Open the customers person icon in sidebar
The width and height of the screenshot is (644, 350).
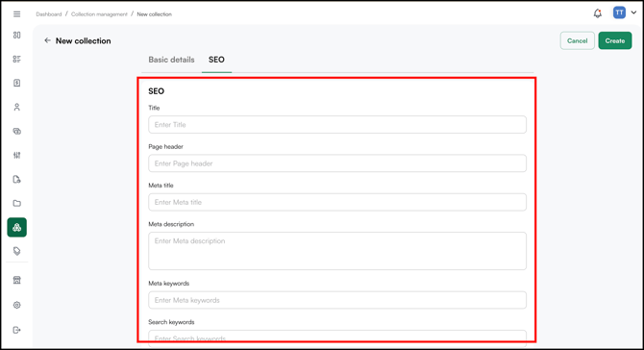click(x=17, y=108)
